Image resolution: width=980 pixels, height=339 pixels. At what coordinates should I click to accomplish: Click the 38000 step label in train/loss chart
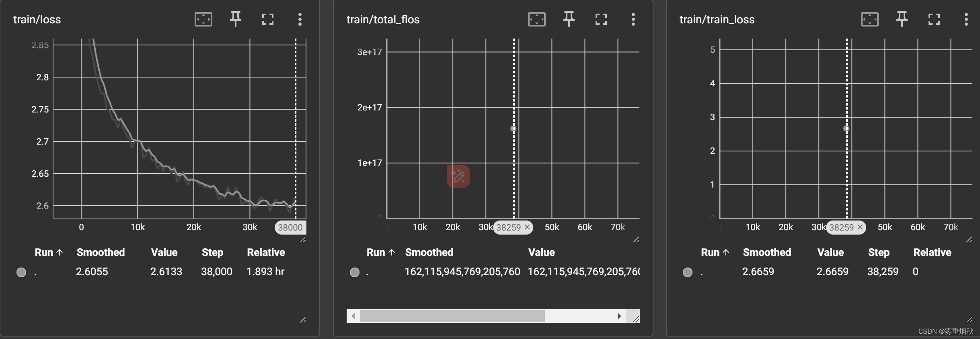pos(290,227)
